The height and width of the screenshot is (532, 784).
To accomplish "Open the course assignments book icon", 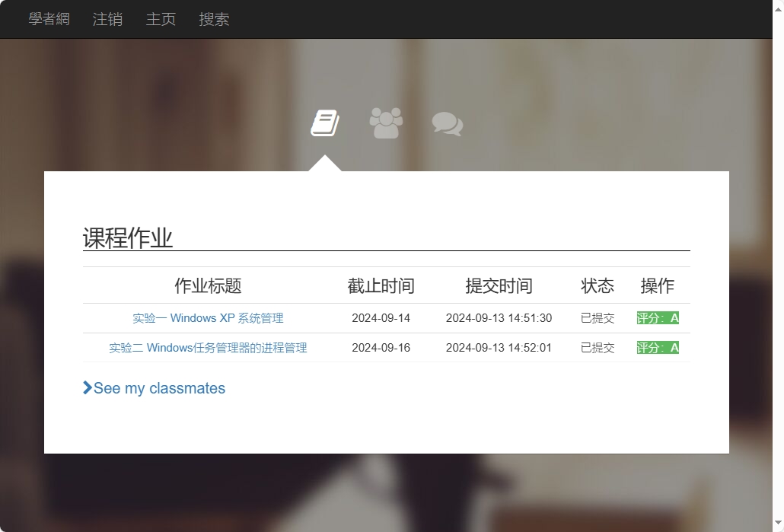I will tap(325, 122).
